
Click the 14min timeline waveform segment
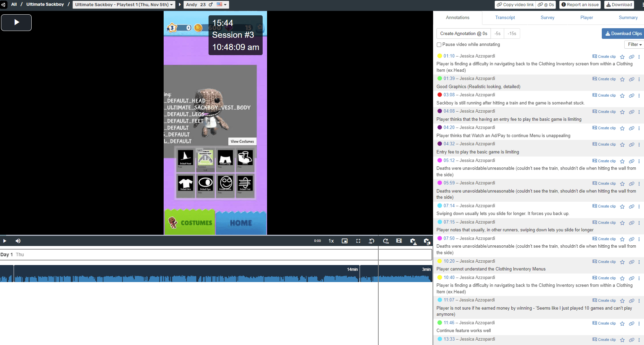[187, 274]
